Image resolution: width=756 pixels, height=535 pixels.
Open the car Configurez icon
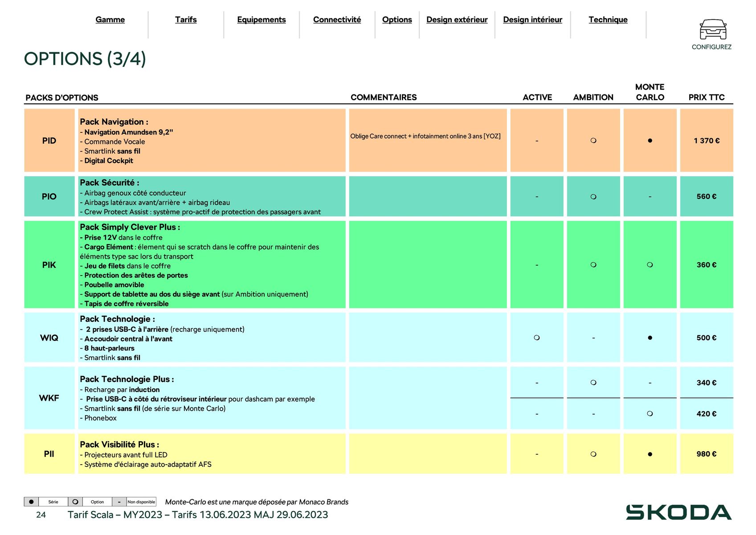[x=713, y=29]
